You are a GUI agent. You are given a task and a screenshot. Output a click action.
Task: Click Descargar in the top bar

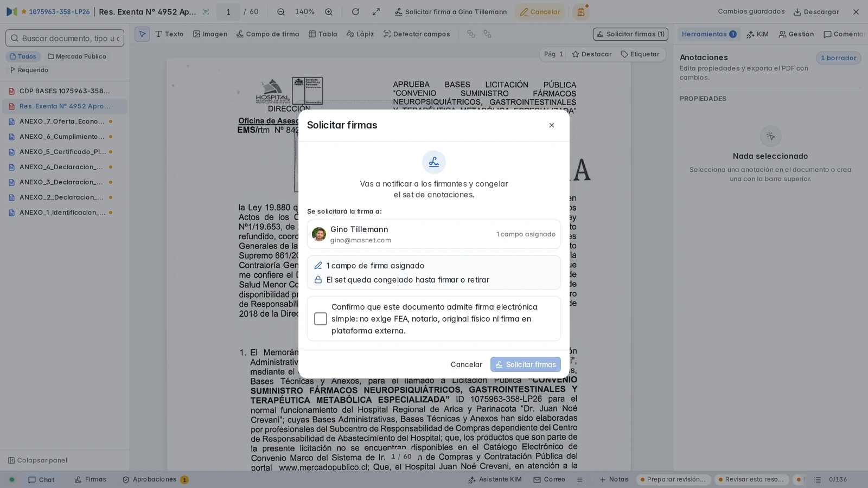(x=816, y=12)
